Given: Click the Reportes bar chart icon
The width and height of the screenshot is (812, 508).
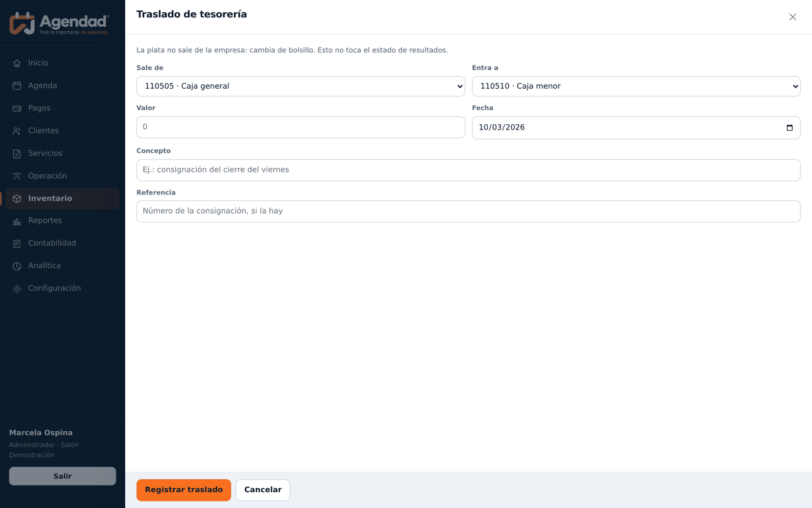Looking at the screenshot, I should tap(17, 221).
